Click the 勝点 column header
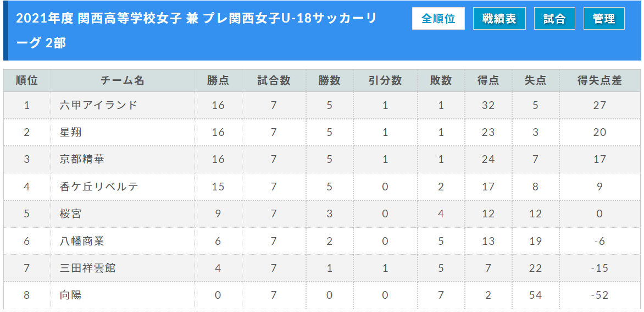 [218, 80]
